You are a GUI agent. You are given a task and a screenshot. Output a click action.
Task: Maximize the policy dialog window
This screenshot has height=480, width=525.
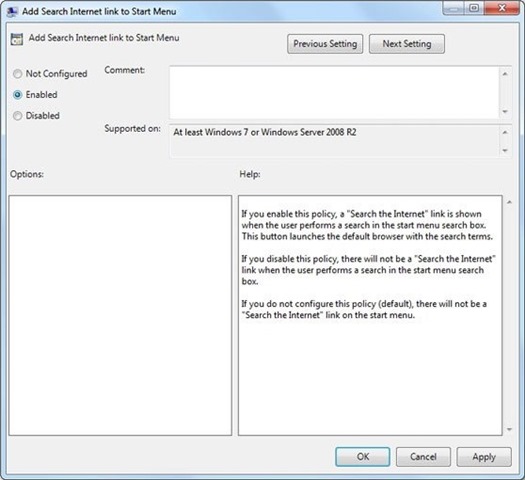coord(473,8)
